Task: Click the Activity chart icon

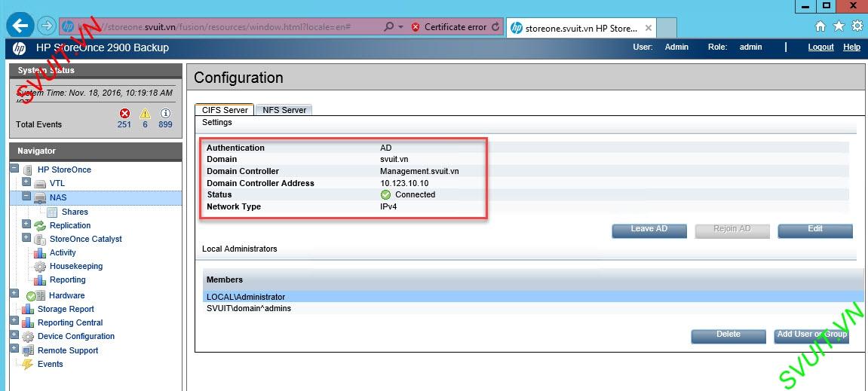Action: click(40, 252)
